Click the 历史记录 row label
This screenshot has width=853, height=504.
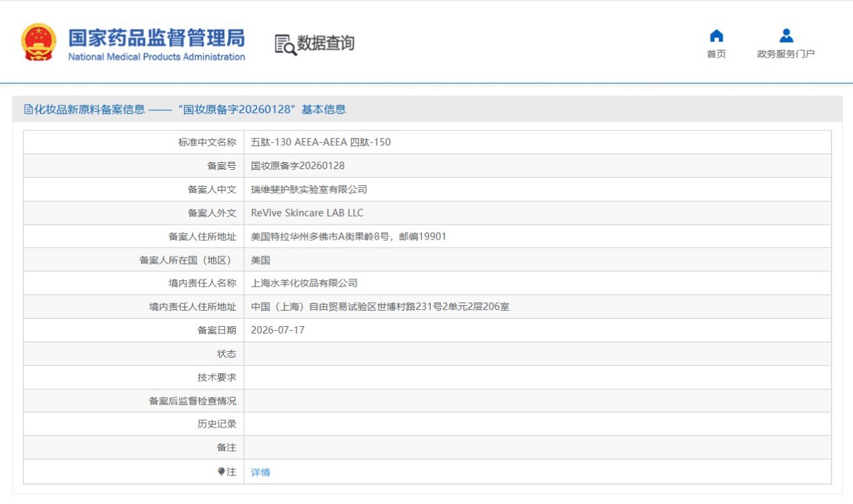click(217, 424)
